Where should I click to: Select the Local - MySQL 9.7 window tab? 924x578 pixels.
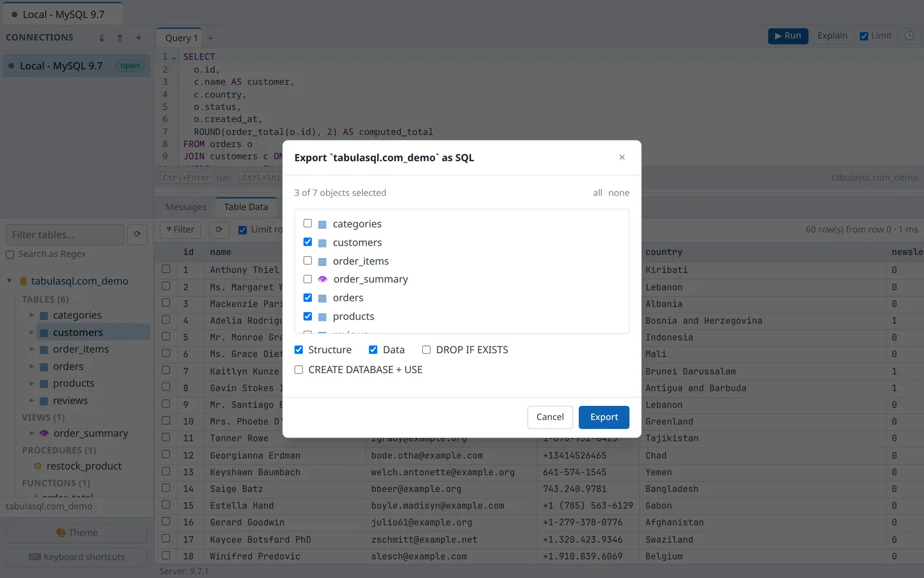tap(62, 14)
